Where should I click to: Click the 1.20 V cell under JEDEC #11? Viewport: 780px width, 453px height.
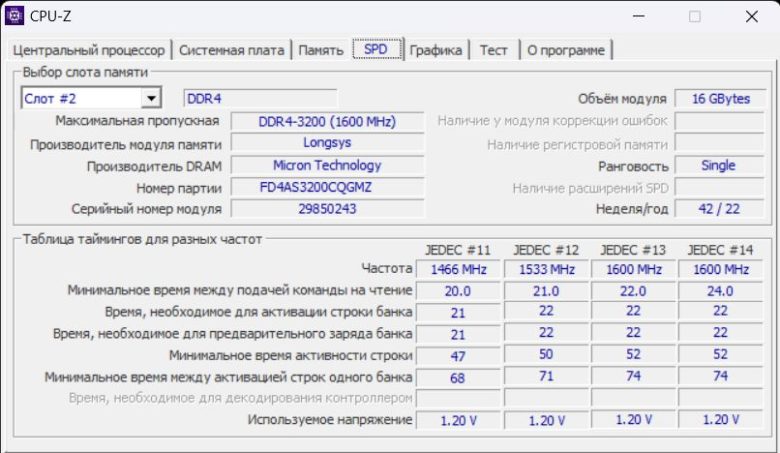[x=458, y=420]
